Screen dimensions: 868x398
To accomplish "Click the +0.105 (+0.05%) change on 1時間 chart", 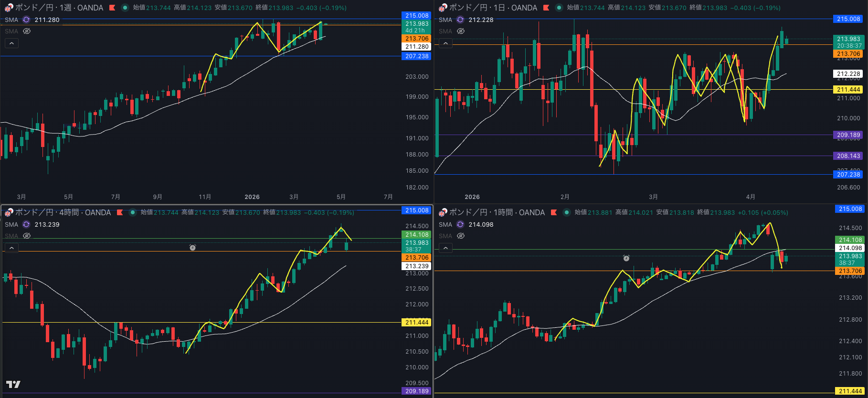I will click(x=763, y=212).
